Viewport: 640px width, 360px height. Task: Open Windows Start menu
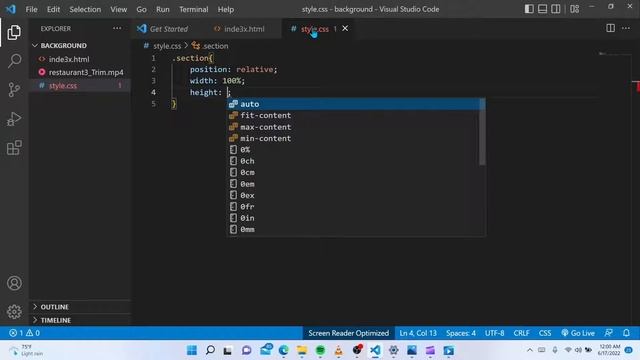click(191, 350)
